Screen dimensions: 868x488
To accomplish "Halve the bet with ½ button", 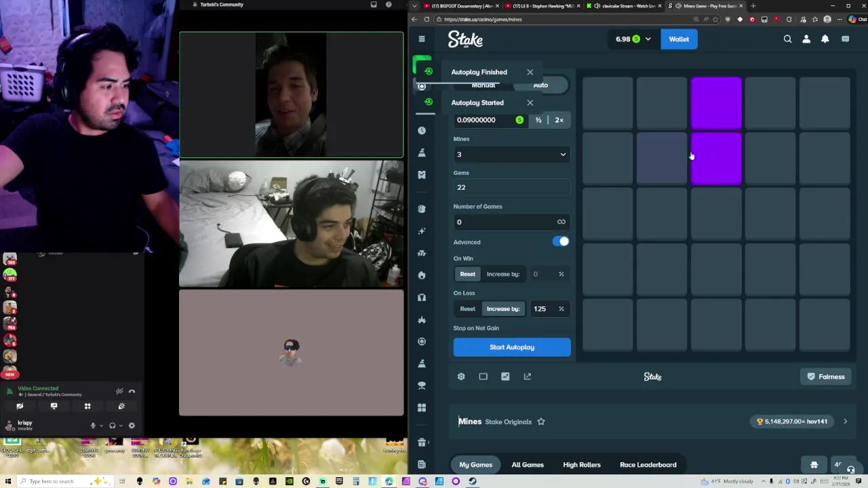I will pyautogui.click(x=538, y=120).
